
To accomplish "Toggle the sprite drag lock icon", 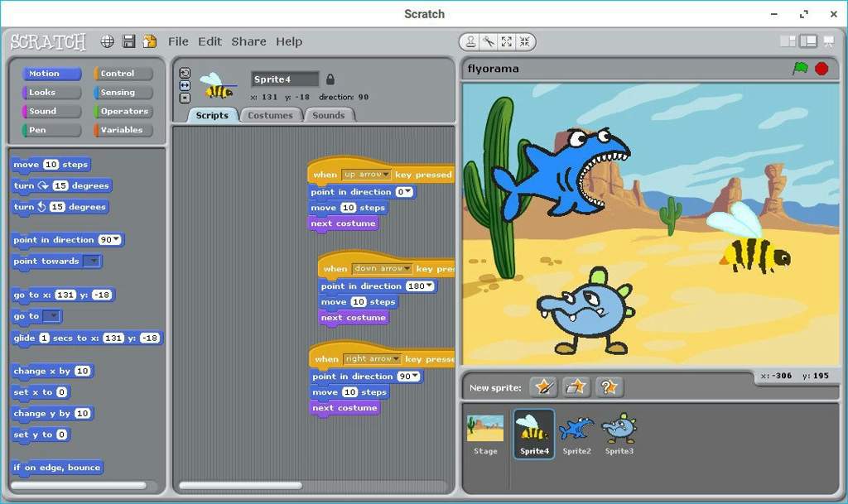I will (330, 79).
